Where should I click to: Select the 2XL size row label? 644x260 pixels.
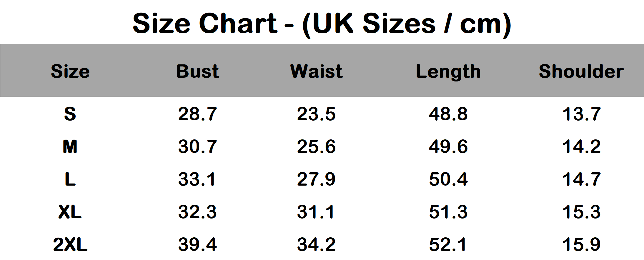click(x=70, y=244)
